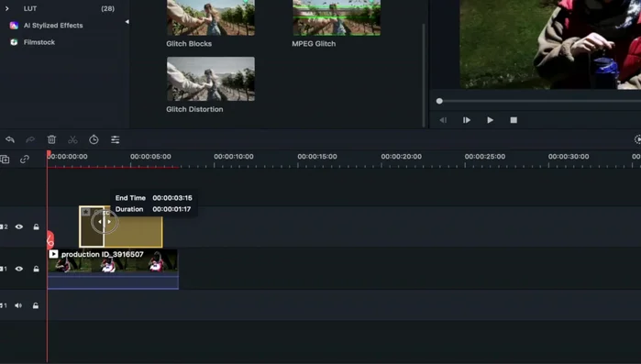The height and width of the screenshot is (364, 641).
Task: Lock video track 2
Action: [36, 226]
